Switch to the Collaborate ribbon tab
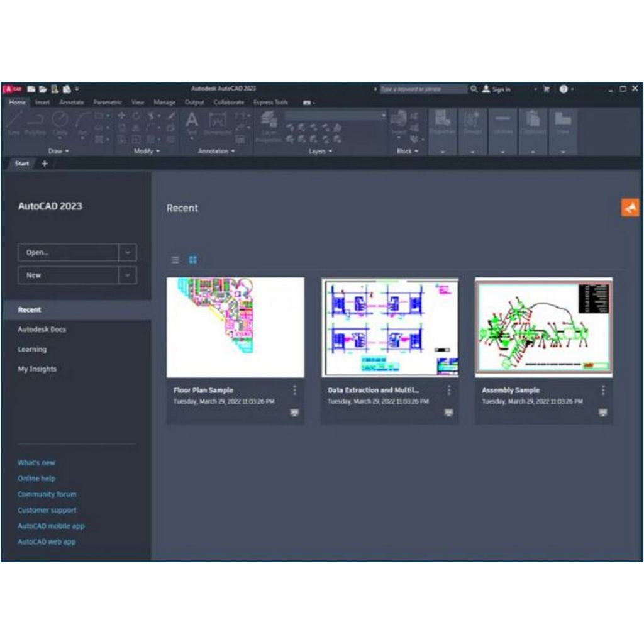644x644 pixels. [229, 103]
